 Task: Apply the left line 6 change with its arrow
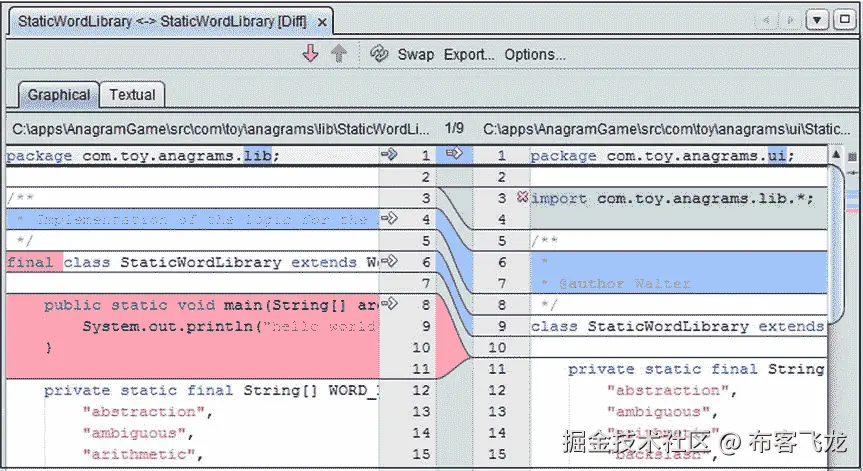click(x=389, y=261)
